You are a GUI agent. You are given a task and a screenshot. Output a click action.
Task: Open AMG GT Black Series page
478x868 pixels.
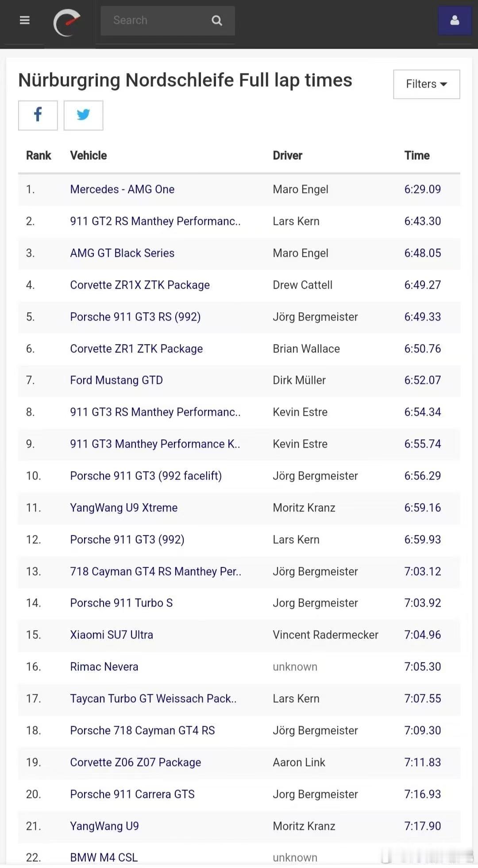[x=122, y=253]
